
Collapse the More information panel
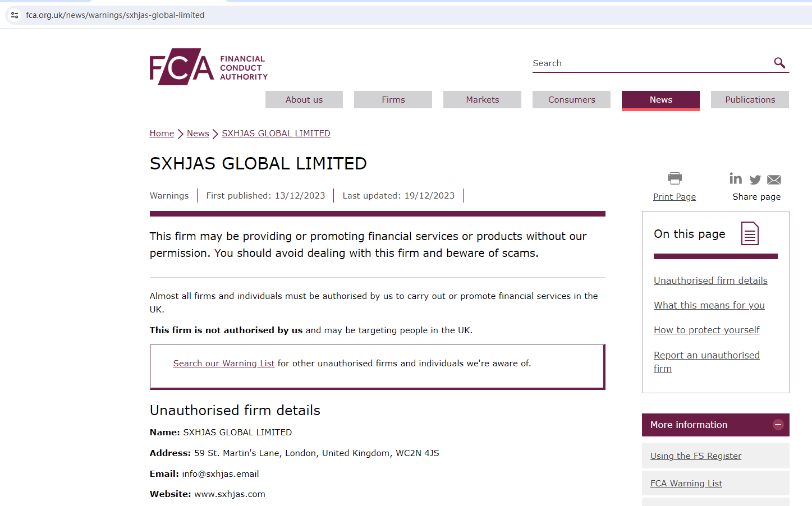(x=778, y=425)
